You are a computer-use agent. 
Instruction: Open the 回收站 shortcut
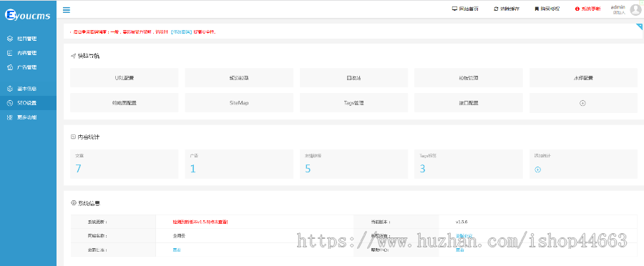[353, 77]
